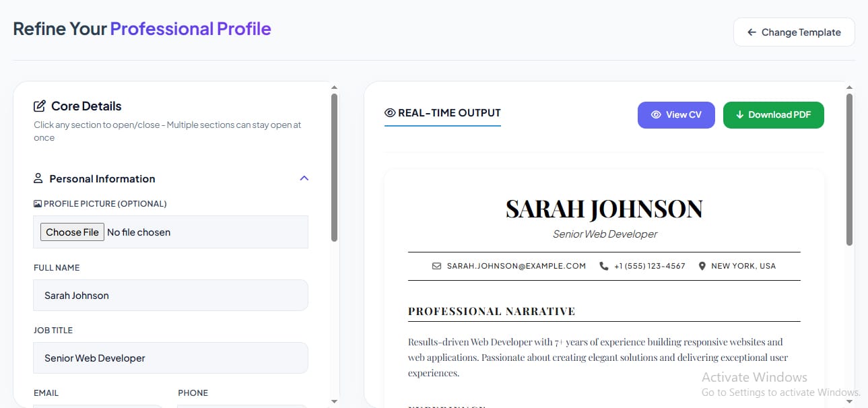
Task: Click the Personal Information person icon
Action: point(38,178)
